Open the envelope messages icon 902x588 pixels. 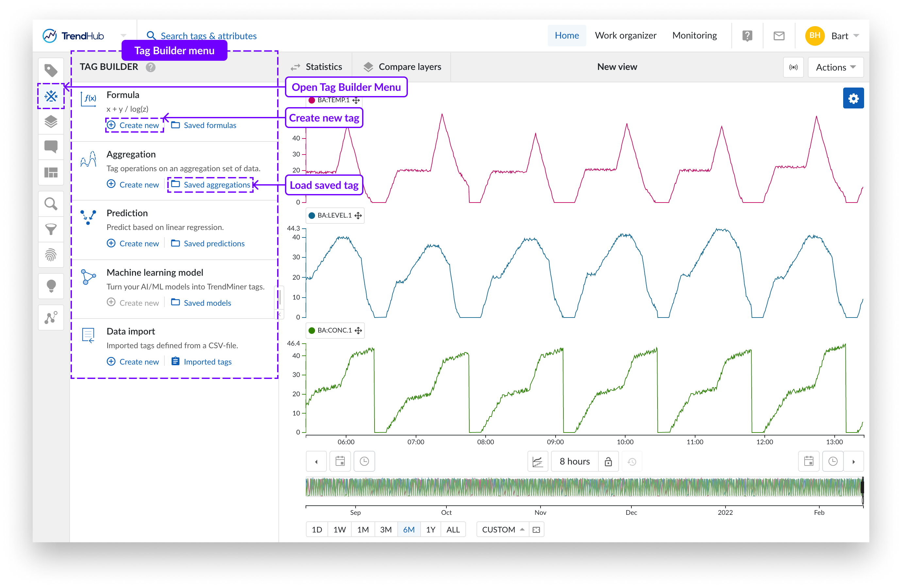pyautogui.click(x=778, y=36)
